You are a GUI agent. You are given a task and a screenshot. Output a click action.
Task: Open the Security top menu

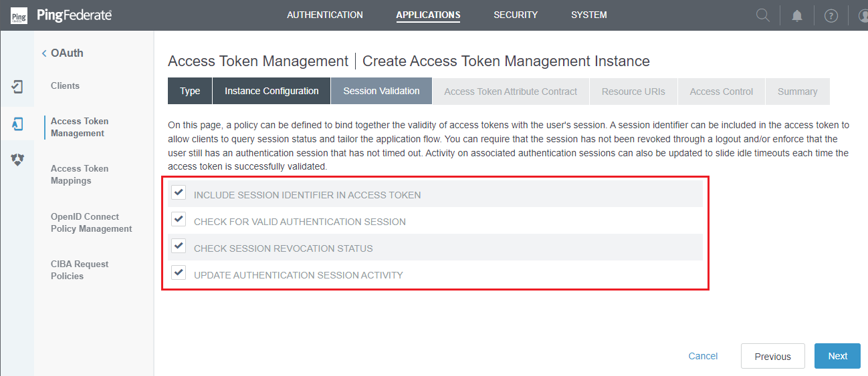[516, 15]
